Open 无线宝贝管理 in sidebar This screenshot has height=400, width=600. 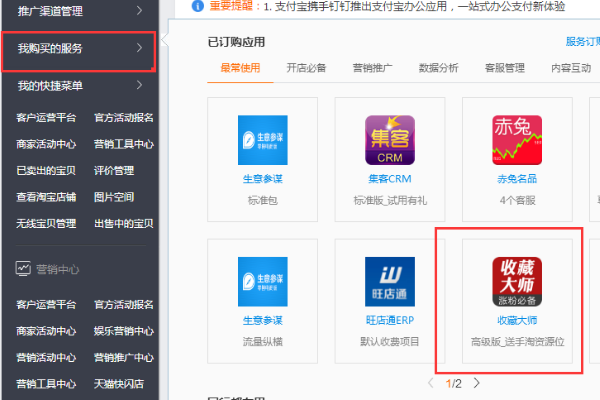[46, 223]
